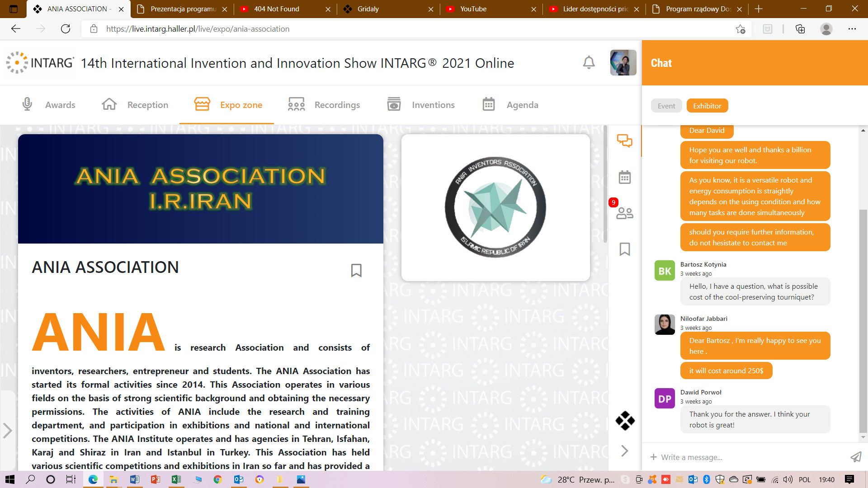Click the Reception house icon
Screen dimensions: 868x488
coord(109,104)
